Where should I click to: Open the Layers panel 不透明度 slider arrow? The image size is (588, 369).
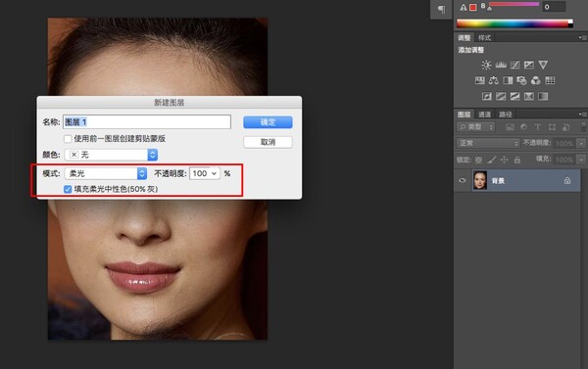581,144
